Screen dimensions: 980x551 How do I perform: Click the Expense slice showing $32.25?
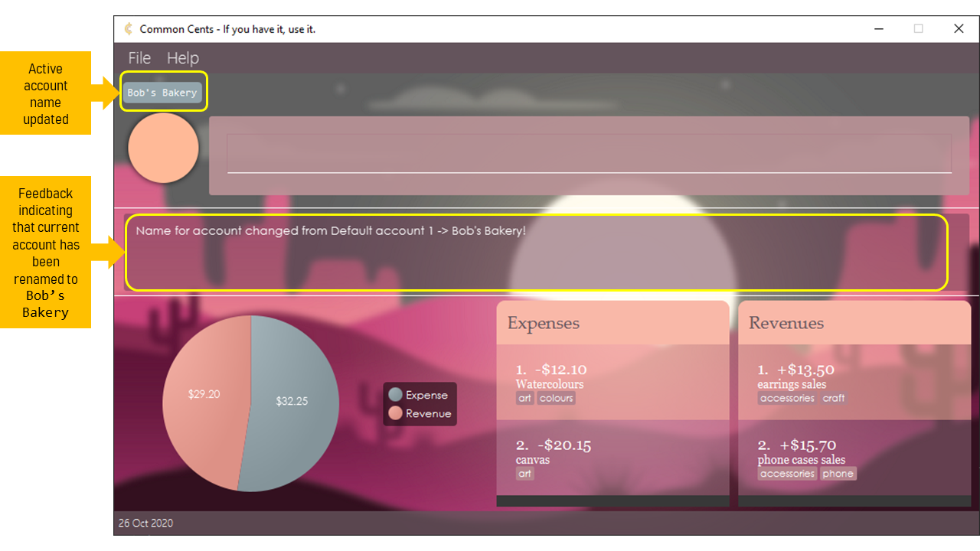[x=292, y=401]
